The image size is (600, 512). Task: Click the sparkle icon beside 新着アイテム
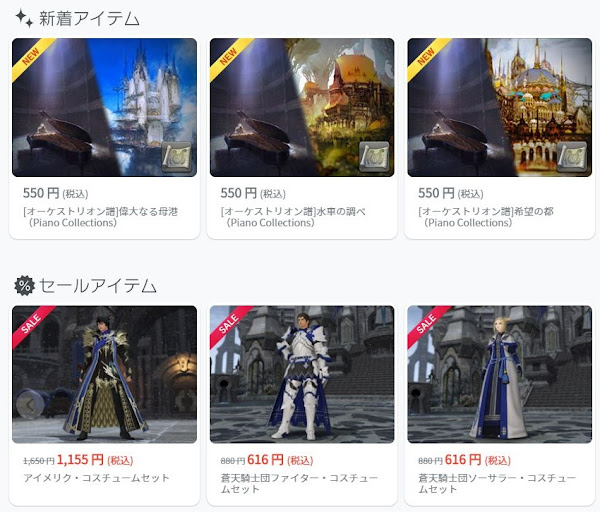coord(24,18)
